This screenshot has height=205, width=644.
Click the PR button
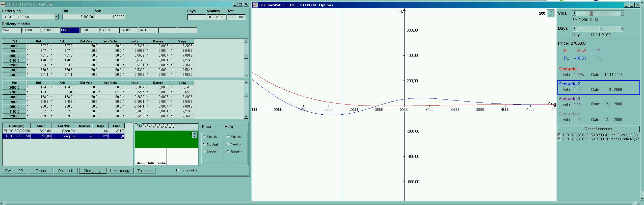pyautogui.click(x=21, y=171)
